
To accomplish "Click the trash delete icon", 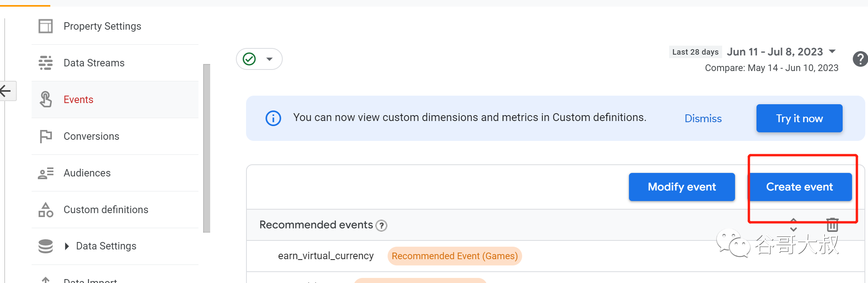I will tap(832, 225).
